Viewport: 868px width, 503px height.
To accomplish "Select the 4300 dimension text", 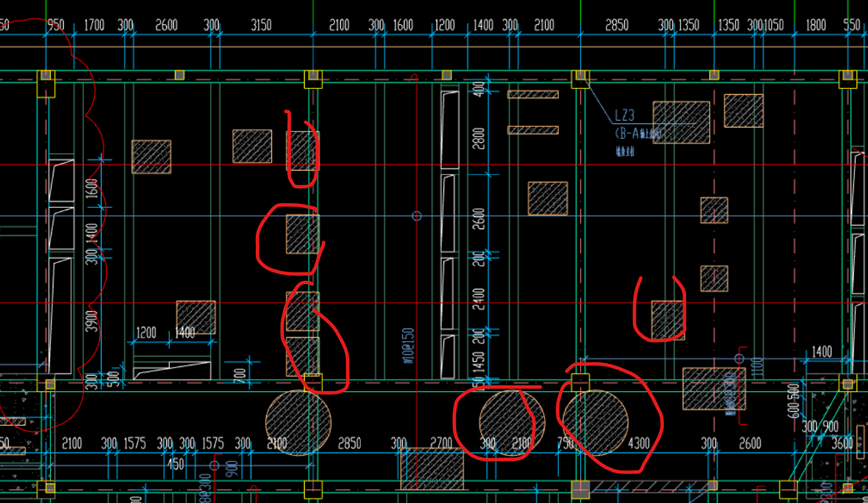I will tap(639, 443).
